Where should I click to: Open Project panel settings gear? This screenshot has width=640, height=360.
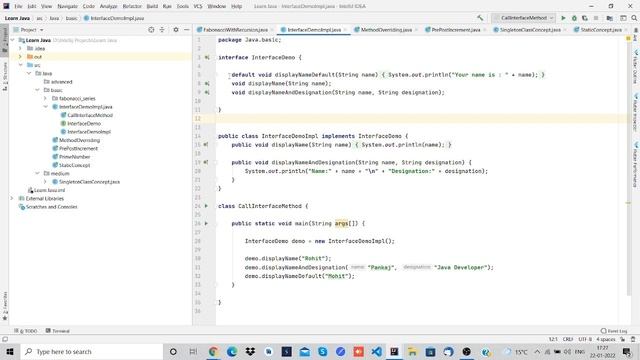coord(176,30)
